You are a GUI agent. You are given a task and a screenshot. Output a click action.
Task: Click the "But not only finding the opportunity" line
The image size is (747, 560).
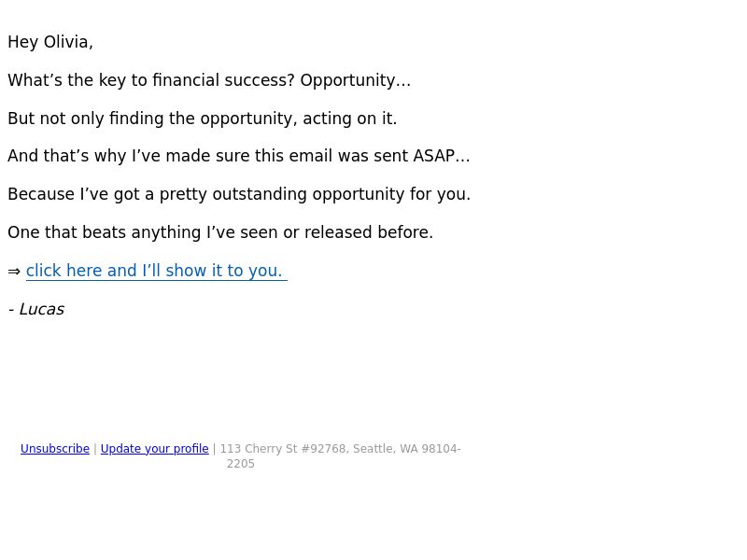(202, 119)
